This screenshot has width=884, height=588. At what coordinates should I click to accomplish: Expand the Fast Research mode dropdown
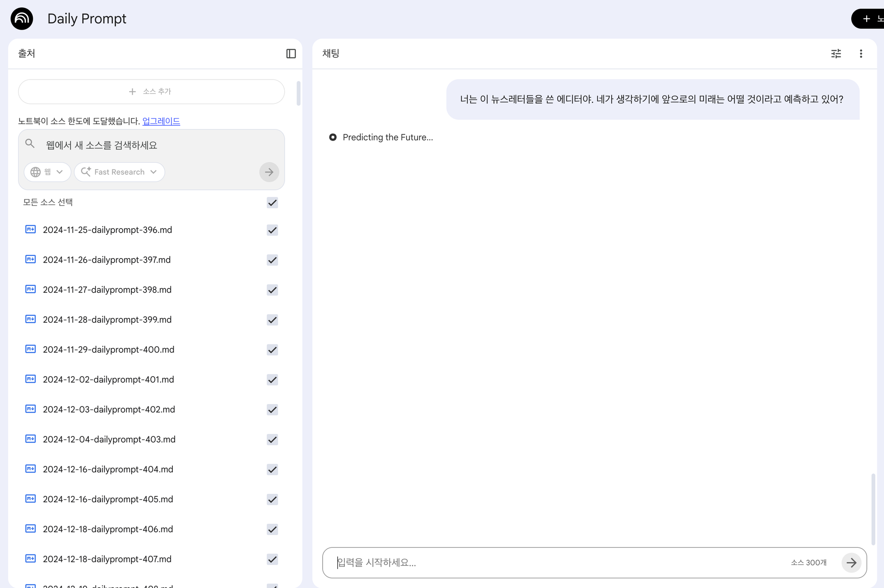coord(119,172)
